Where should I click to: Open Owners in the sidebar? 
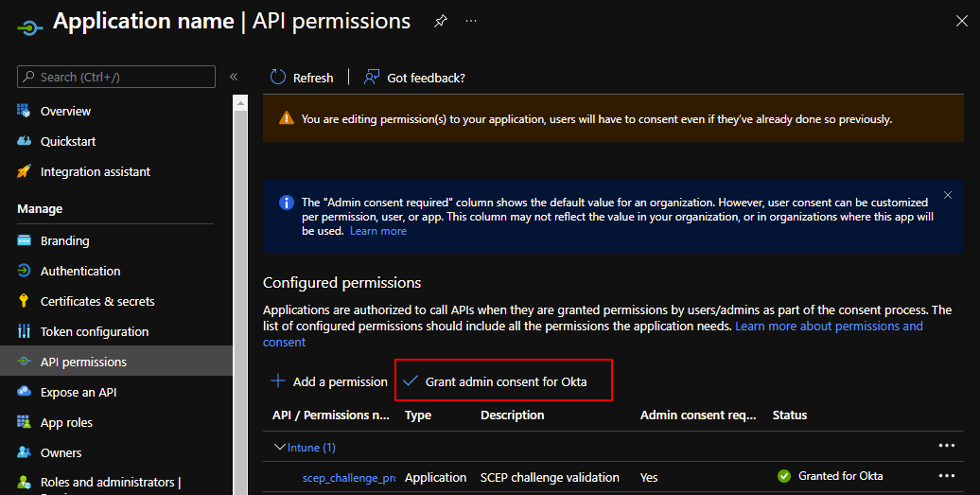click(x=61, y=453)
